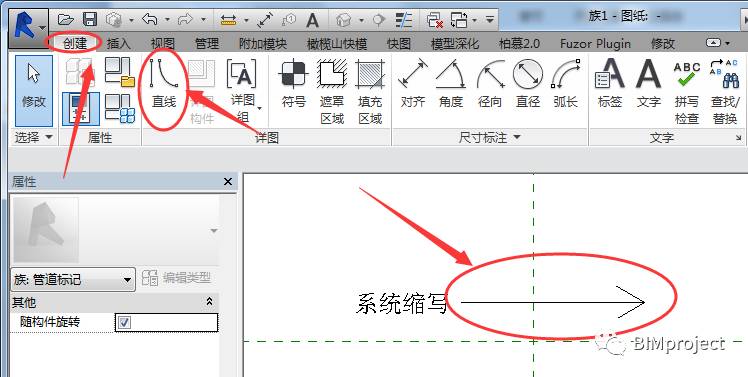Click the Close Hidden Windows icon
748x377 pixels.
(435, 20)
